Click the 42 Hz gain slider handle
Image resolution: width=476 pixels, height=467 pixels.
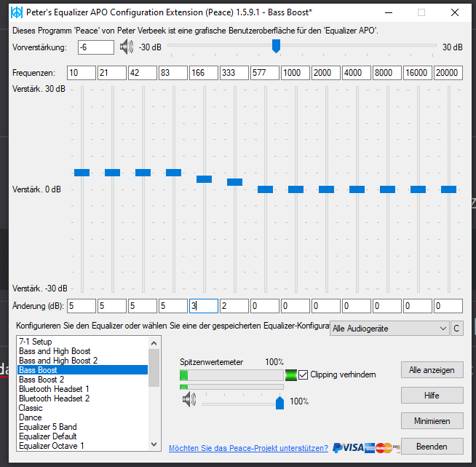pos(143,173)
